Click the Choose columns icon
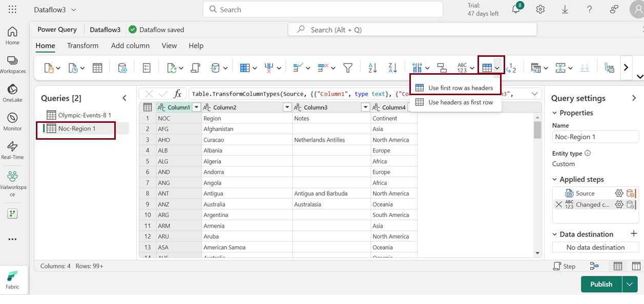644x304 pixels. [245, 68]
